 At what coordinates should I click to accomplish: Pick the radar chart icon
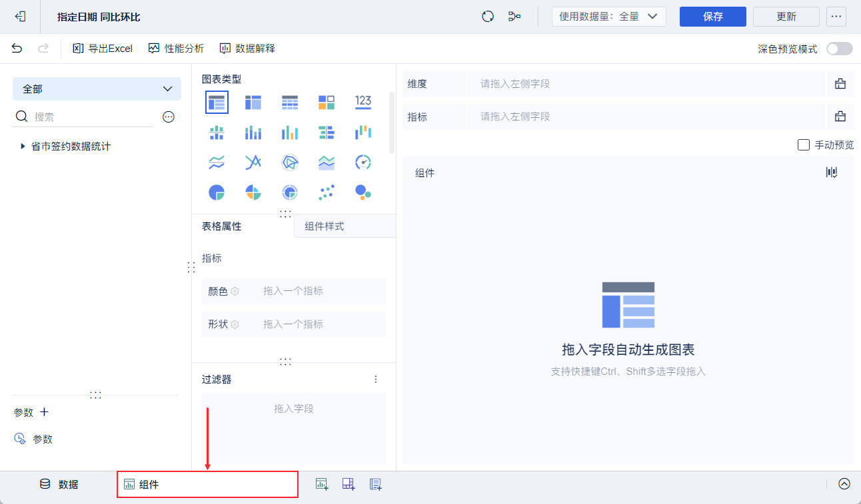pyautogui.click(x=290, y=162)
